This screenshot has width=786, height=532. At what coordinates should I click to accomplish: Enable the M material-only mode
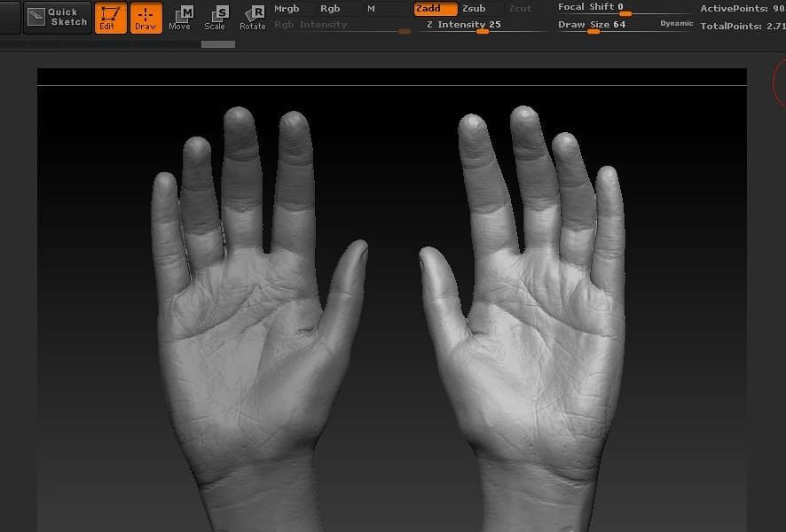371,9
